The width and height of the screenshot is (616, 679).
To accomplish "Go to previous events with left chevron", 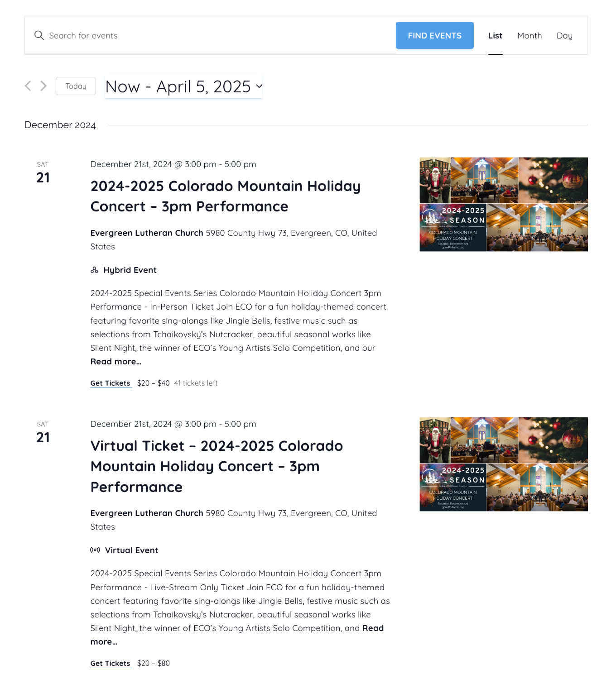I will click(x=28, y=86).
